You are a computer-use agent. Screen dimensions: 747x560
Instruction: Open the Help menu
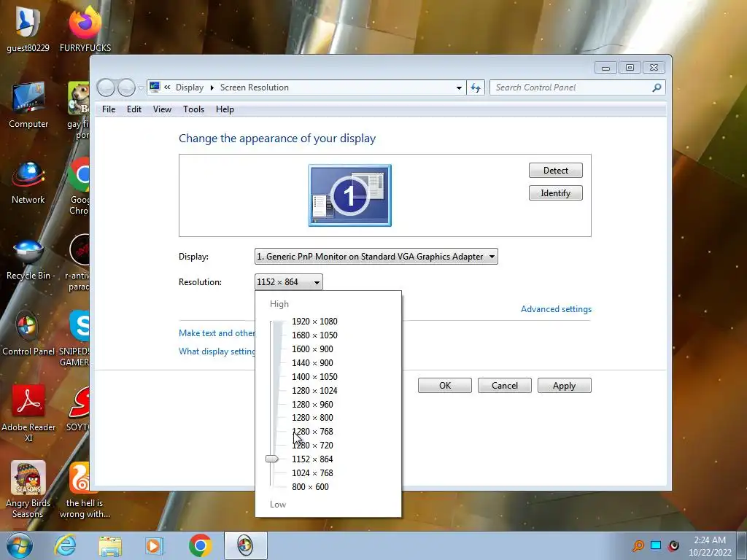point(225,109)
